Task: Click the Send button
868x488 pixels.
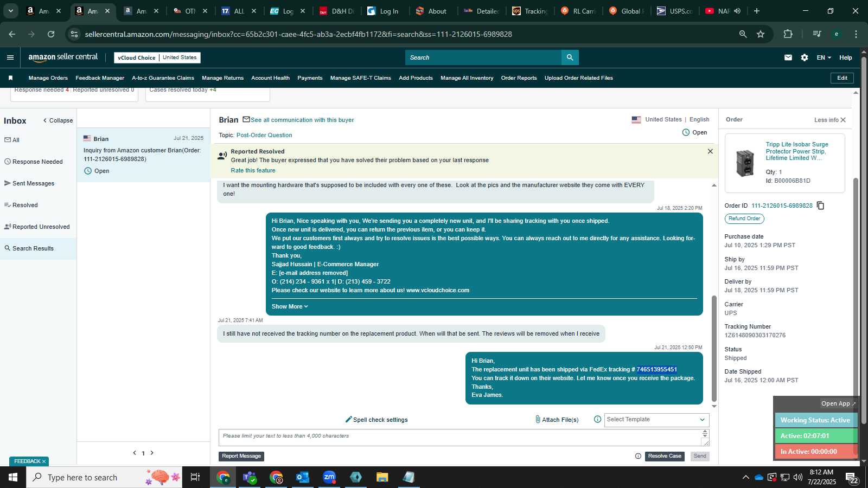Action: tap(700, 456)
